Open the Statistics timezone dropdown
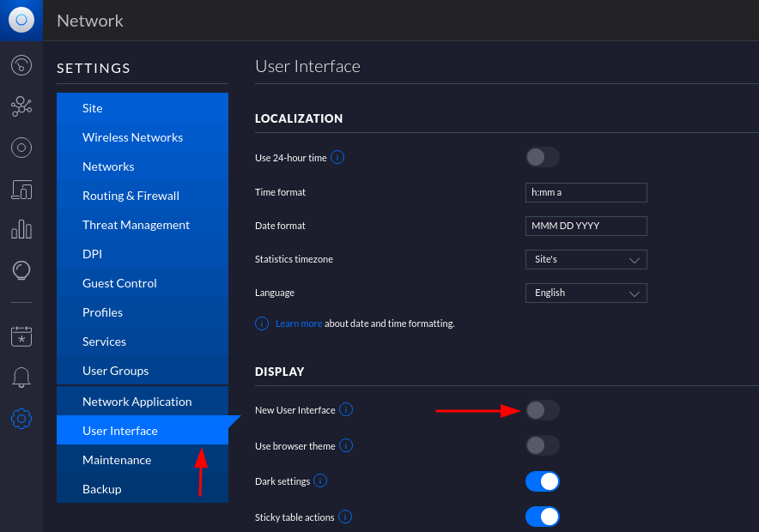 click(586, 259)
